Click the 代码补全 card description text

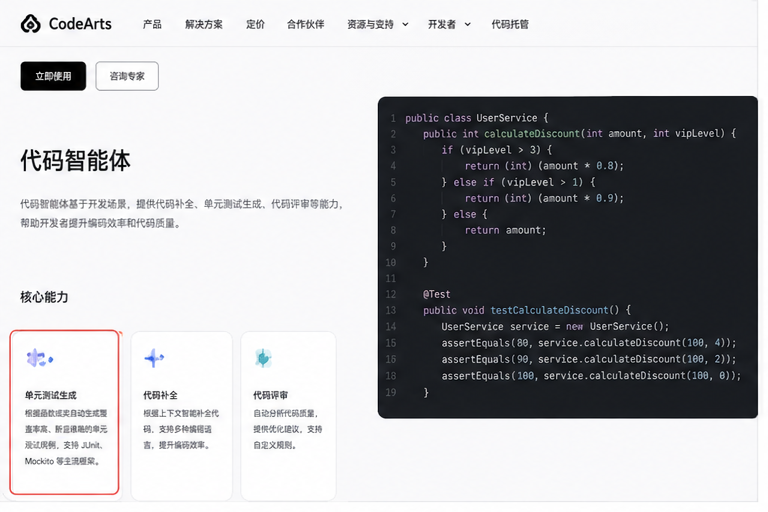[181, 429]
